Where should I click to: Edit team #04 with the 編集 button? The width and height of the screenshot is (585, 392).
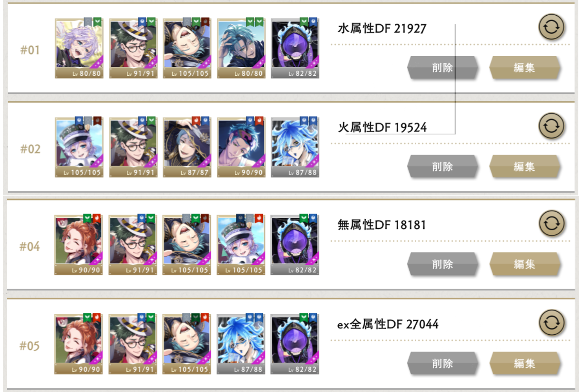pos(525,264)
